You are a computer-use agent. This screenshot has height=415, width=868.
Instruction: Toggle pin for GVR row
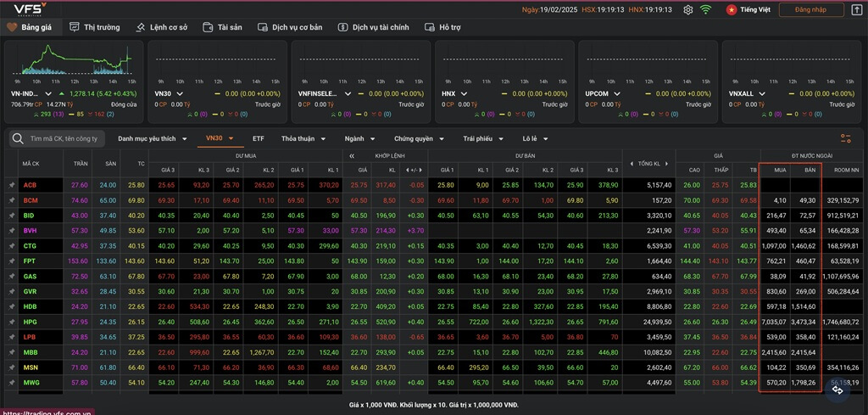coord(11,291)
